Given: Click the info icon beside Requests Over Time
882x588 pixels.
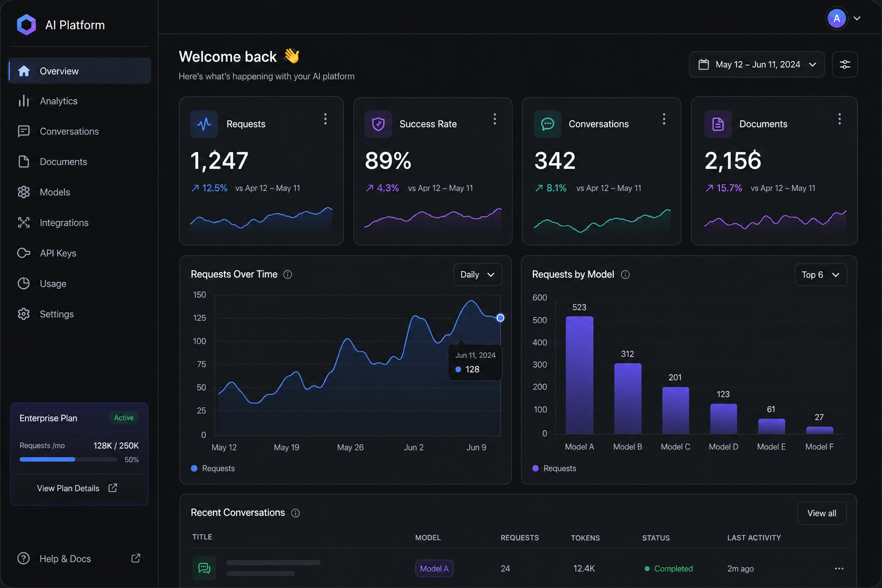Looking at the screenshot, I should (288, 274).
